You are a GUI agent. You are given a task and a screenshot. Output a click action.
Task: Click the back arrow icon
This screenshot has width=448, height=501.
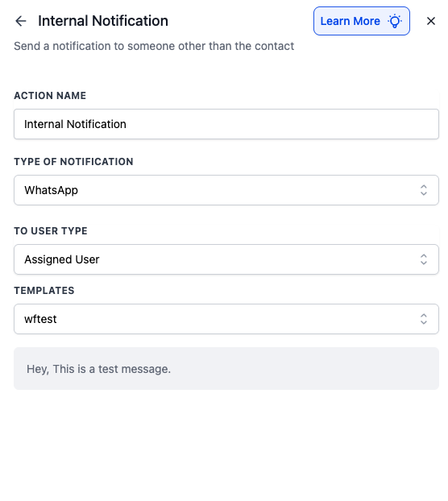(x=21, y=21)
